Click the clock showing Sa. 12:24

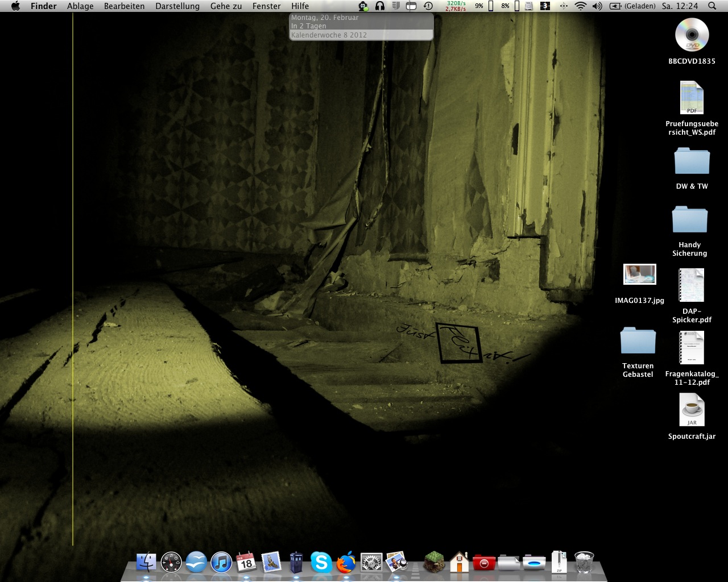(680, 6)
